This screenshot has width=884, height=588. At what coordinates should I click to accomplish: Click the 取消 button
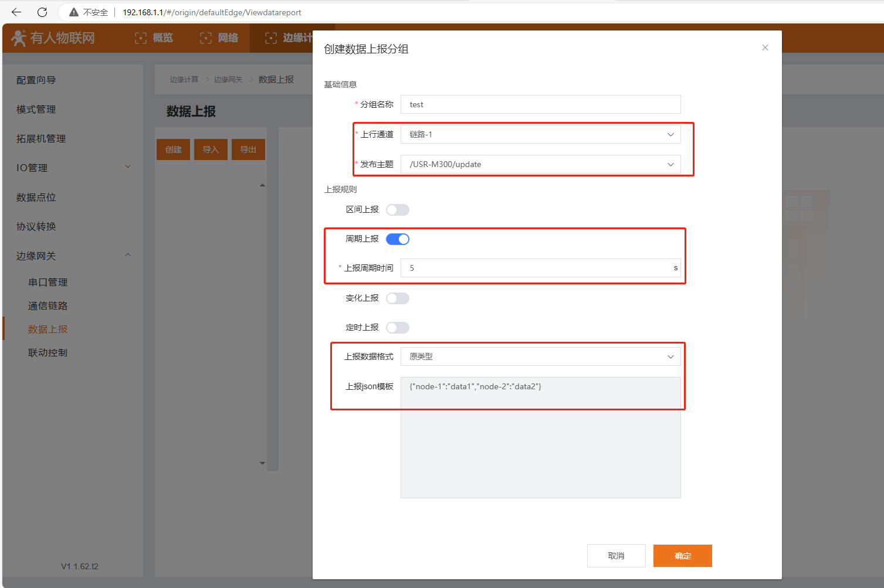pyautogui.click(x=616, y=556)
